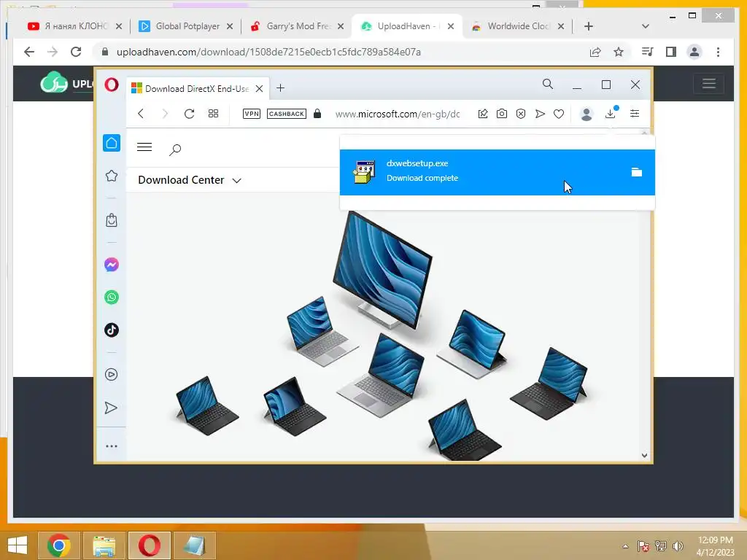
Task: Open the Flow send icon in sidebar
Action: [111, 408]
